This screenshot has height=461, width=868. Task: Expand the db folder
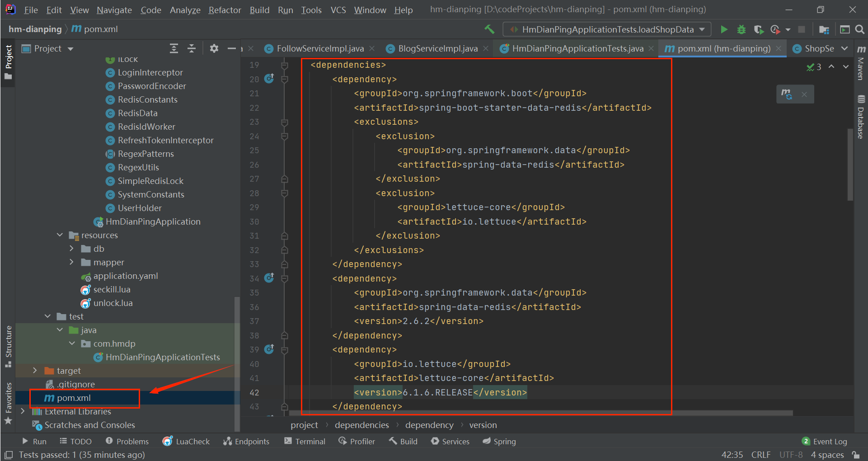click(71, 249)
